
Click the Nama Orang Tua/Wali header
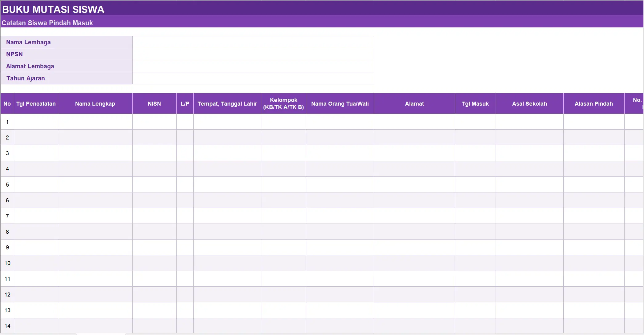click(x=340, y=104)
